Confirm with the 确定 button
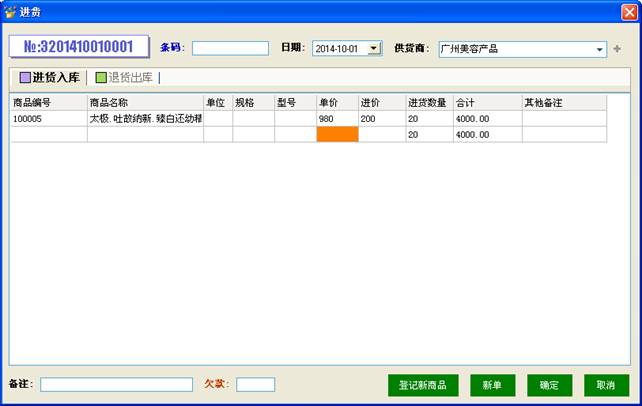The width and height of the screenshot is (642, 406). 549,385
